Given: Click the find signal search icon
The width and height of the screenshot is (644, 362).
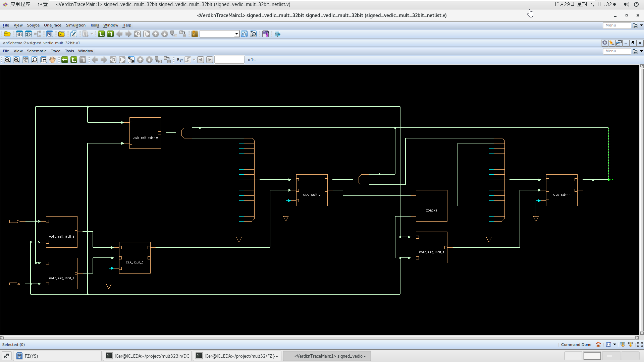Looking at the screenshot, I should 244,34.
